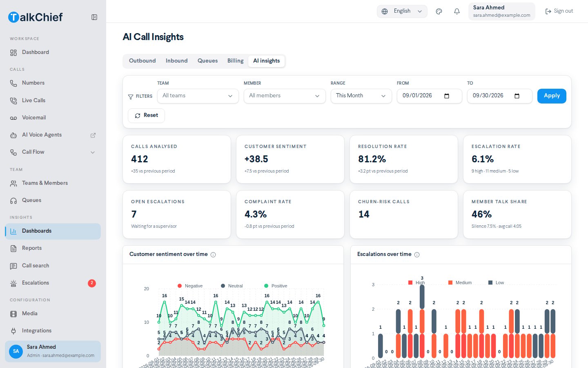Click the Live Calls icon
Screen dimensions: 588x368
pyautogui.click(x=13, y=101)
